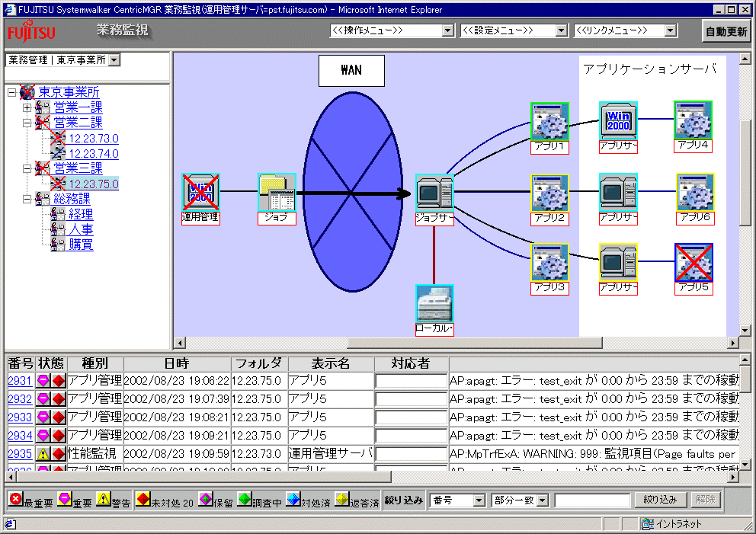Open the 部分一致 match-type dropdown
Screen dimensions: 756x534
[x=520, y=500]
